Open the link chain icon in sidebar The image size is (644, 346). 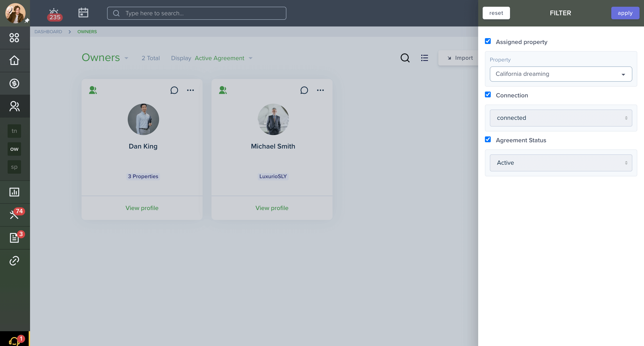point(14,261)
